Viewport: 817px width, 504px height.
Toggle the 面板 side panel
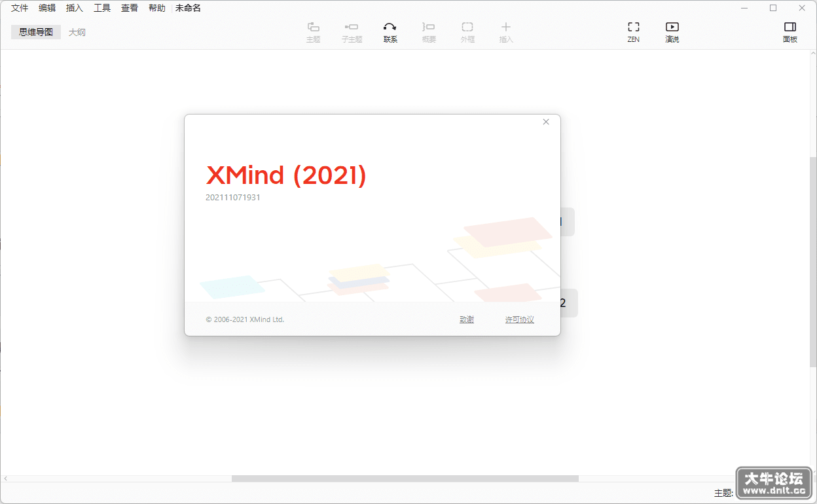pyautogui.click(x=790, y=32)
